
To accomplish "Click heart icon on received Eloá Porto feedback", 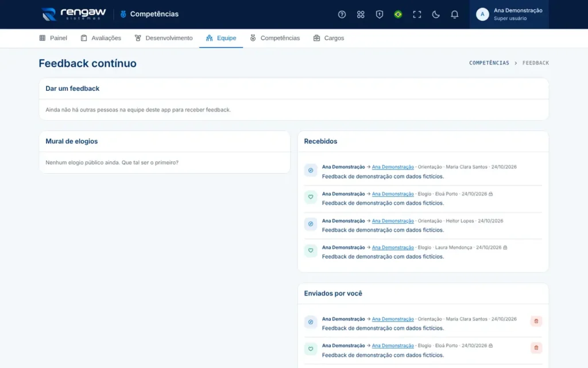I will 311,197.
